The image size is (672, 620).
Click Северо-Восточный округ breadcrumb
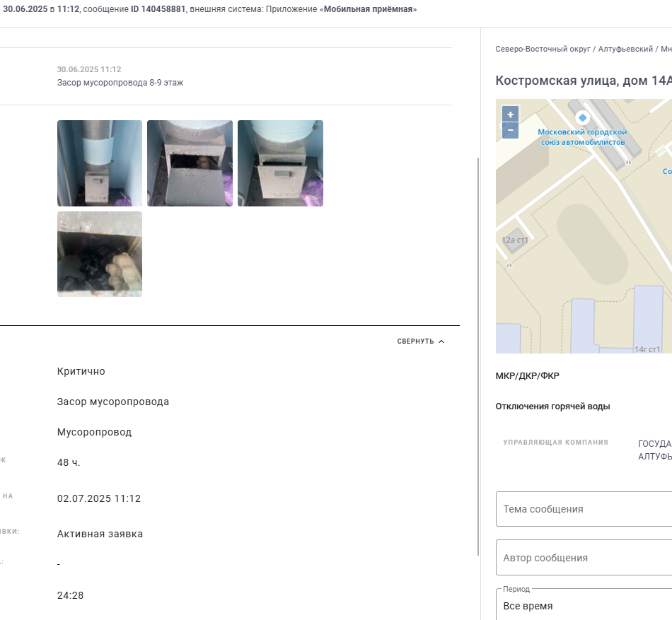click(x=543, y=49)
